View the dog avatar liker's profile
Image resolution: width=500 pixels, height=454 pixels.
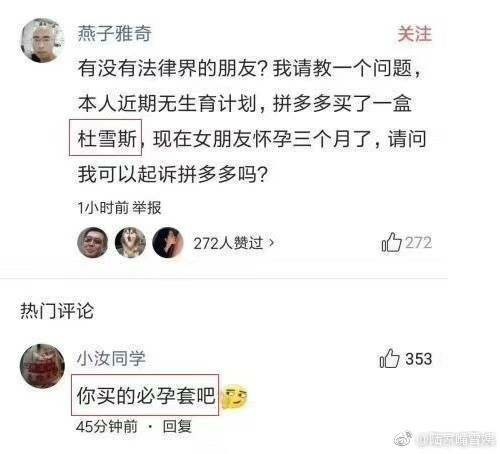(130, 243)
